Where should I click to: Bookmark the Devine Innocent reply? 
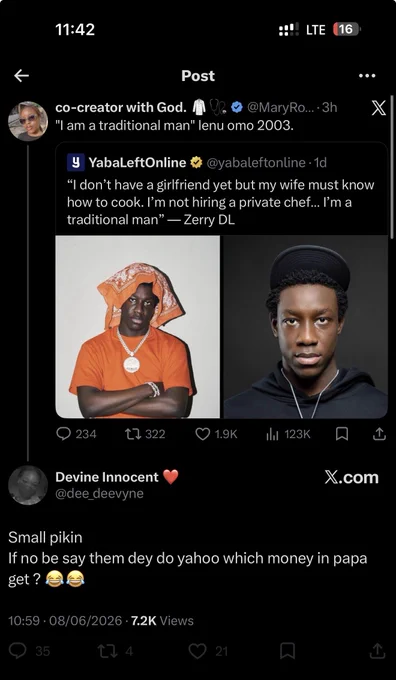(288, 651)
